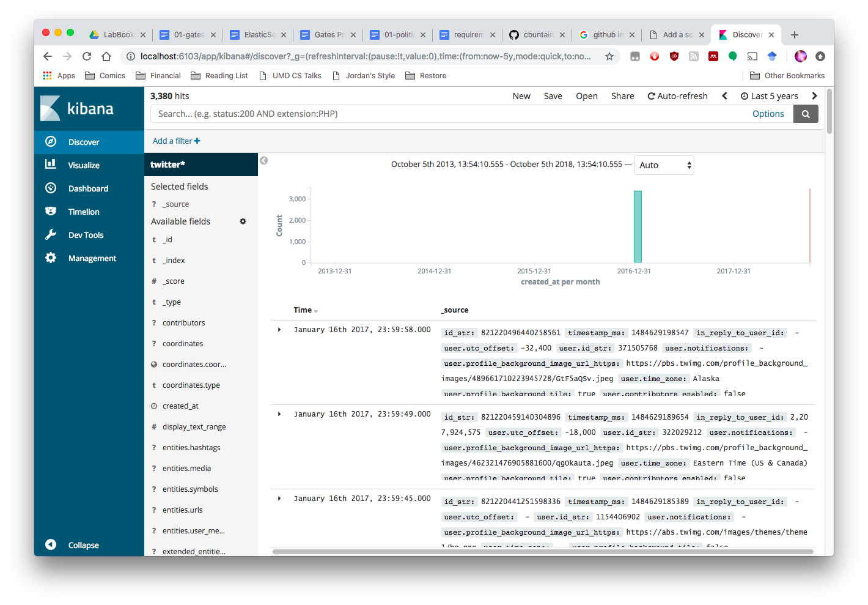Collapse the field list sidebar arrow
Image resolution: width=868 pixels, height=605 pixels.
pos(264,160)
